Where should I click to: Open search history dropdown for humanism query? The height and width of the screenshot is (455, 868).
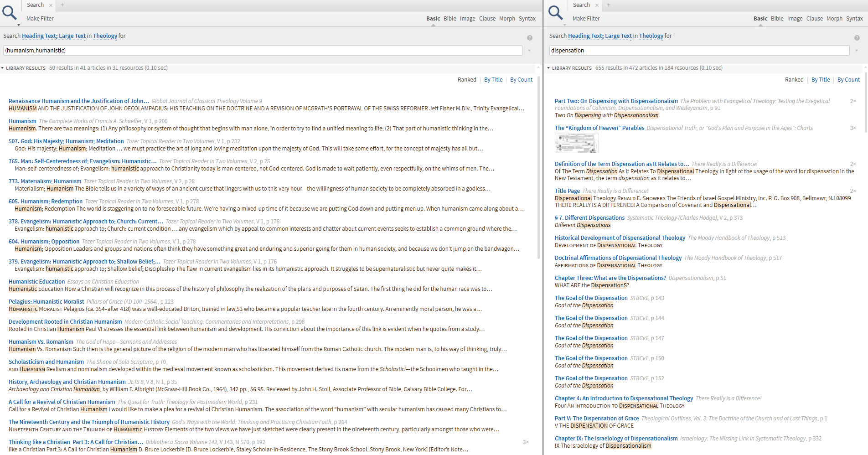(x=529, y=51)
